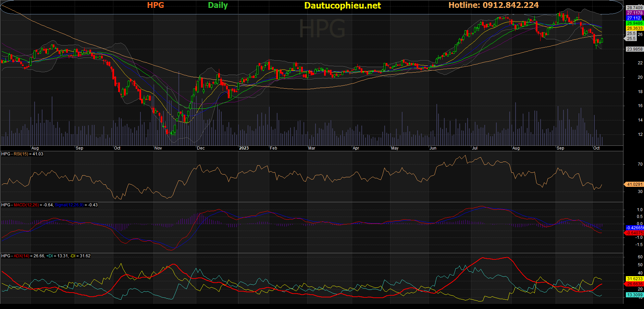Click the blue 27.112 price tag
This screenshot has width=644, height=309.
pos(634,18)
